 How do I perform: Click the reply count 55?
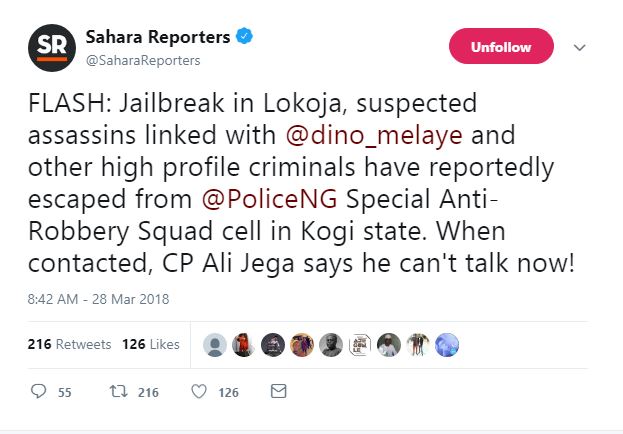64,392
